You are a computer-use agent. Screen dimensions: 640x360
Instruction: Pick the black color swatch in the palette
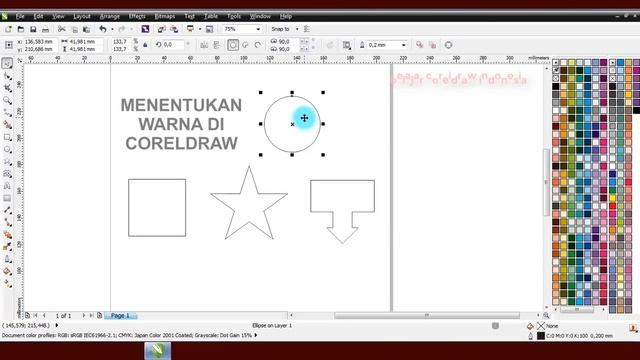[x=556, y=86]
